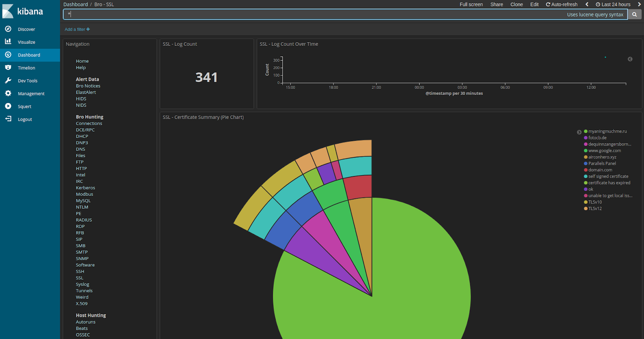The height and width of the screenshot is (339, 644).
Task: Click the data point on the log count chart
Action: (605, 57)
